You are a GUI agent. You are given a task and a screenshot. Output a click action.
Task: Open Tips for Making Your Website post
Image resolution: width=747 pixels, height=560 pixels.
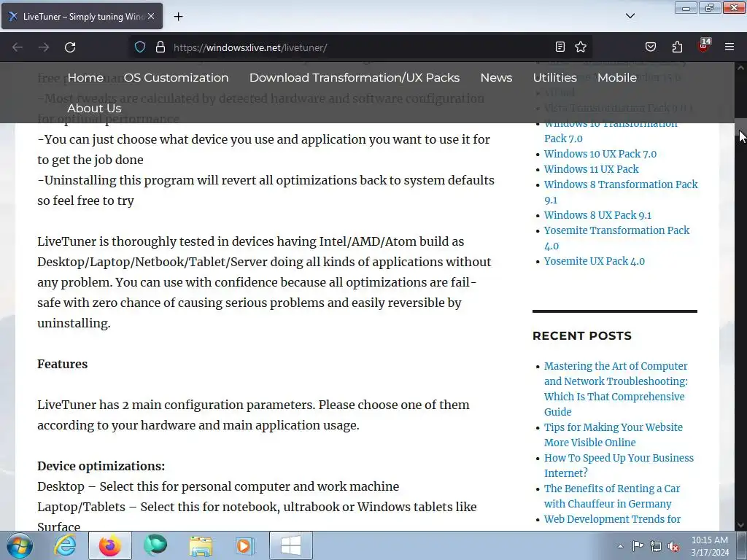(x=613, y=435)
